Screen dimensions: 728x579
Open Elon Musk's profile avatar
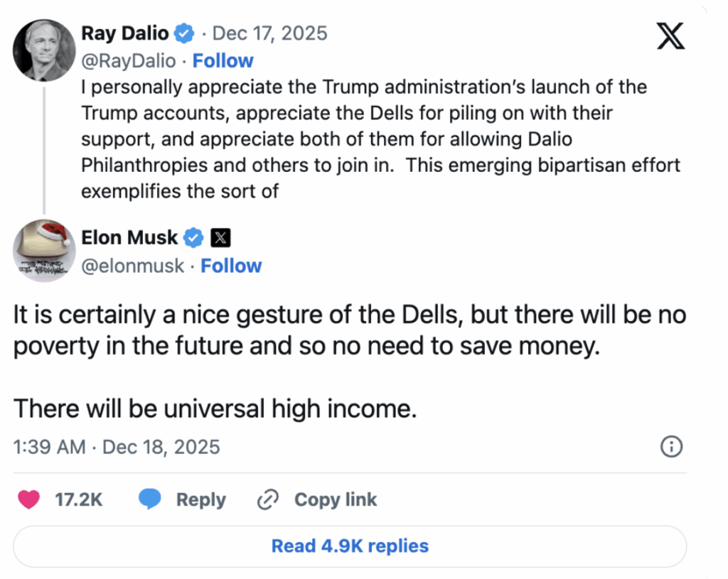click(x=44, y=251)
